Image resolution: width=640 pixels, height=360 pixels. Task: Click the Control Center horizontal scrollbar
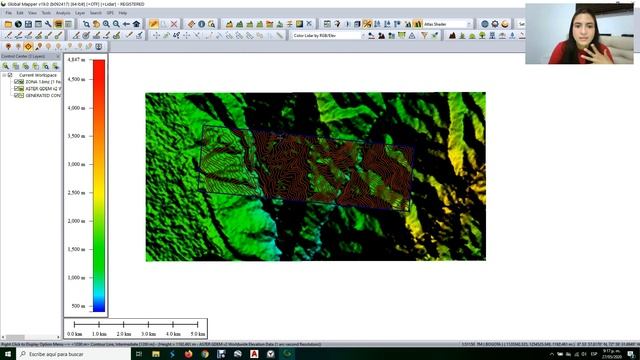(31, 337)
